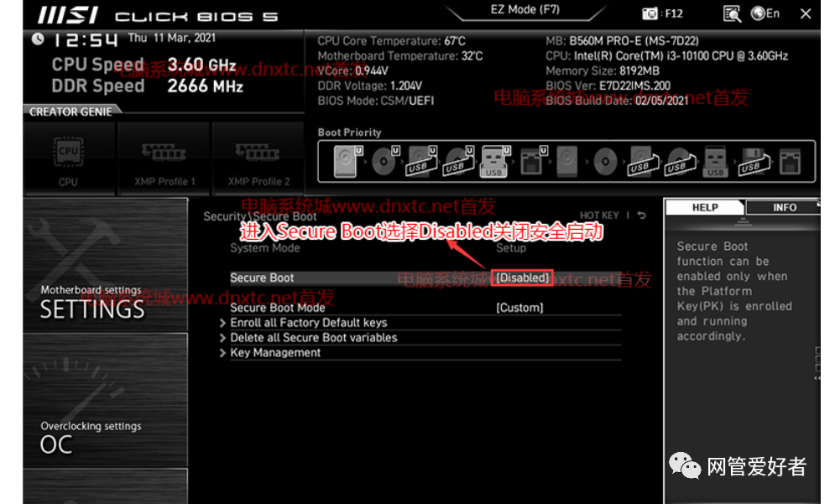Viewport: 835px width, 504px height.
Task: Change language via En globe icon
Action: click(x=765, y=13)
